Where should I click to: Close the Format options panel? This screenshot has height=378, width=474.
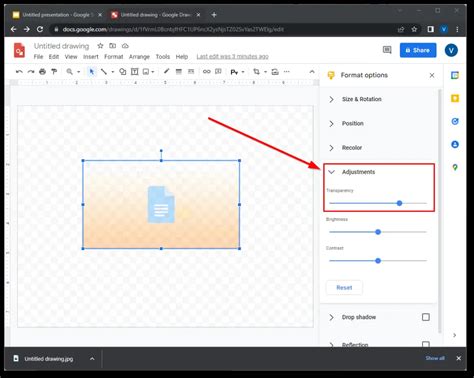point(432,75)
